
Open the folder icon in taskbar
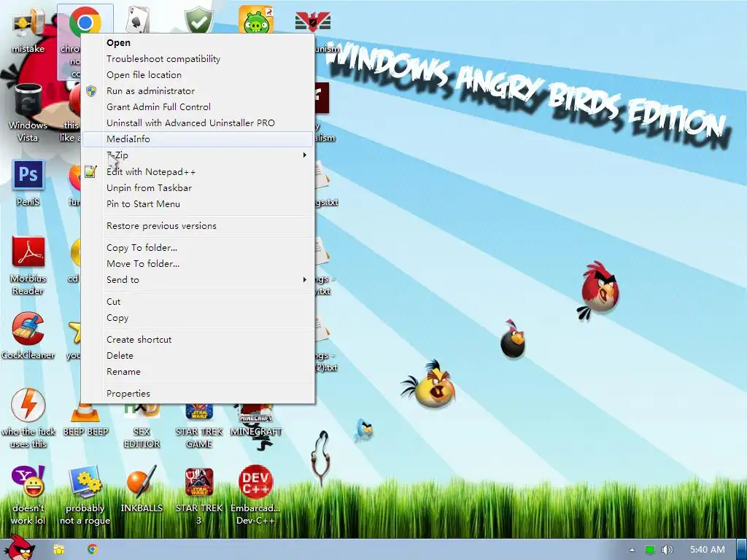(58, 550)
